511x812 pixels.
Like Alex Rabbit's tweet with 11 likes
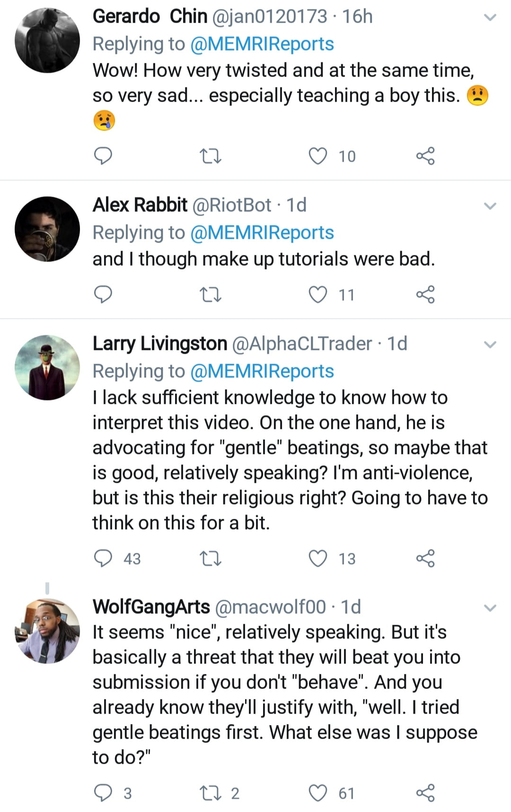[318, 294]
